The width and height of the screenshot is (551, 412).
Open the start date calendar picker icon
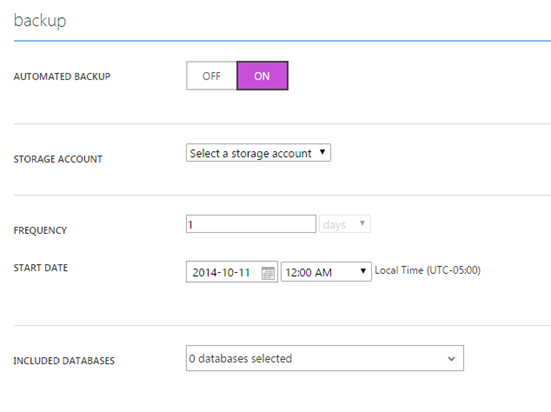pos(268,273)
